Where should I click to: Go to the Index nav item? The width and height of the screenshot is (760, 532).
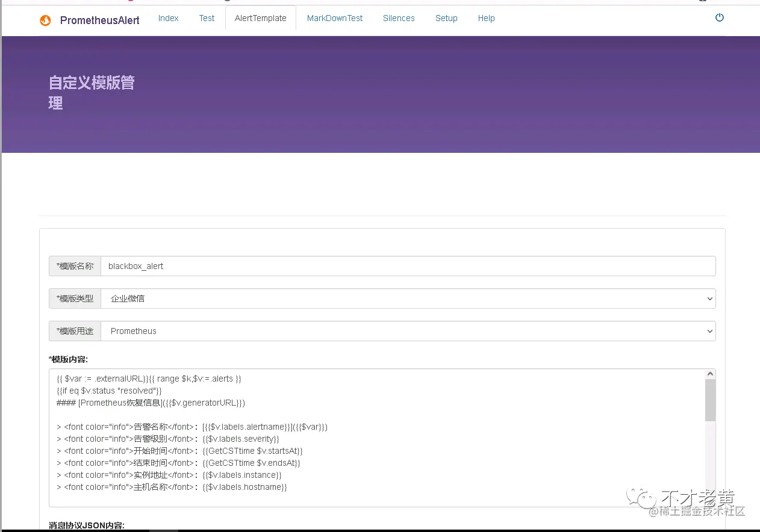(x=169, y=18)
